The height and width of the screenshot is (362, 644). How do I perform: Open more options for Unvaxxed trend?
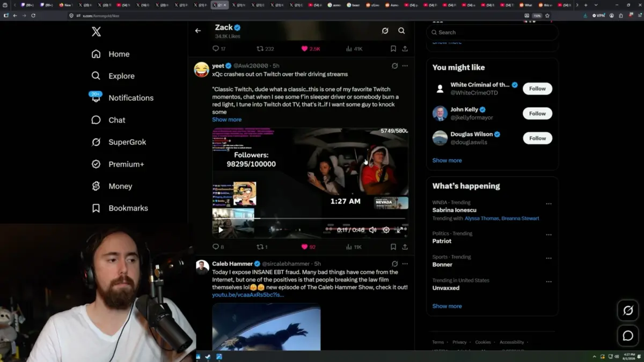point(548,282)
